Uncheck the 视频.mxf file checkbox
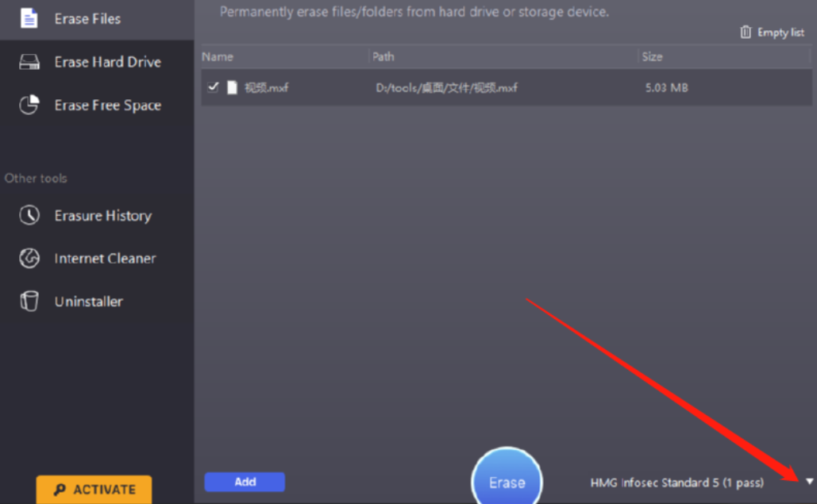 (213, 87)
